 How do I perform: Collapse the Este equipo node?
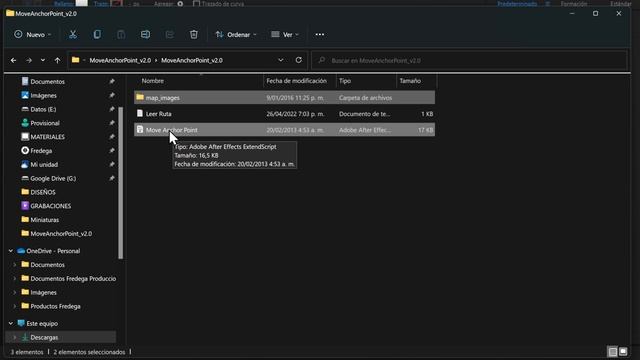[x=11, y=324]
